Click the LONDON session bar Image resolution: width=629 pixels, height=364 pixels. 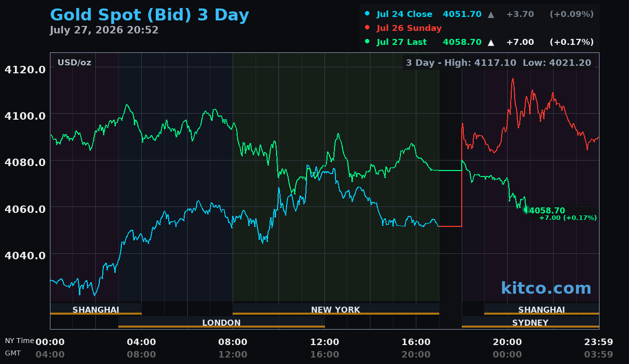click(x=222, y=322)
